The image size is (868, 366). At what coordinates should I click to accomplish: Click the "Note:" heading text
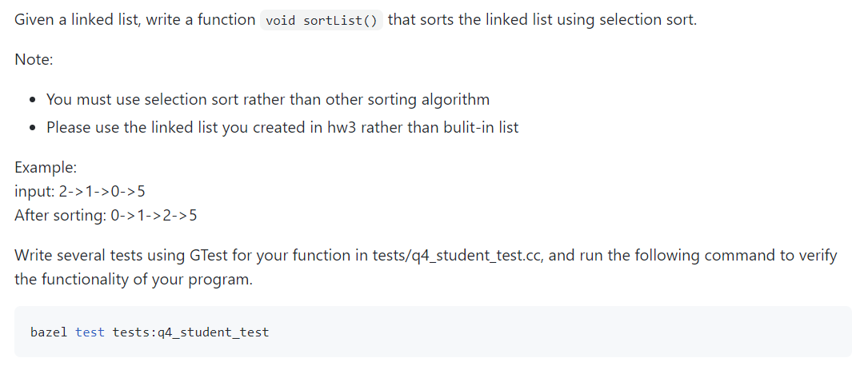tap(34, 59)
